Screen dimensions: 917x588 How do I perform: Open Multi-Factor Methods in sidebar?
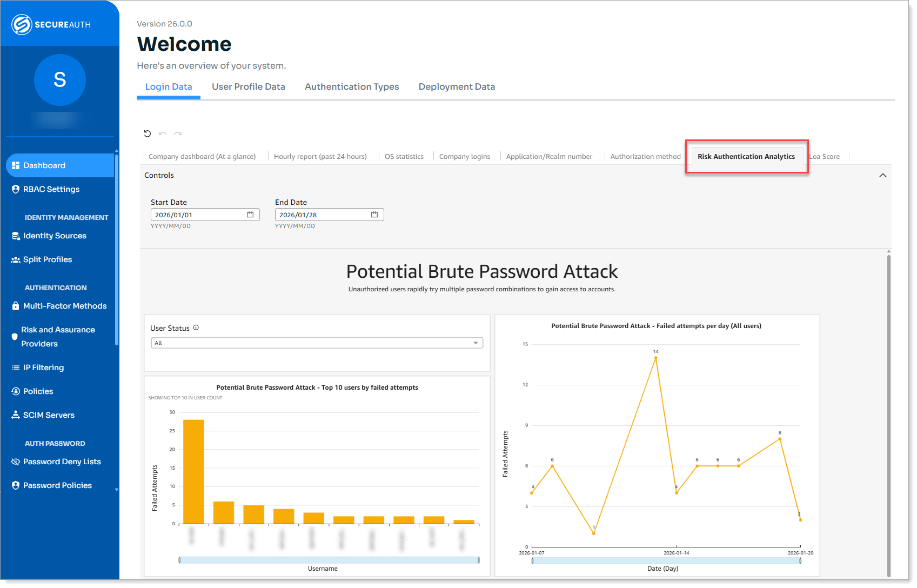click(65, 306)
